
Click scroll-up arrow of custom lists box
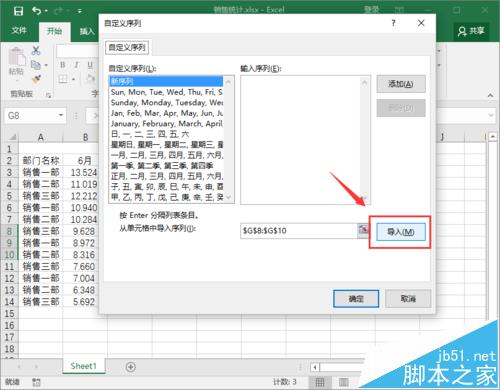click(228, 81)
